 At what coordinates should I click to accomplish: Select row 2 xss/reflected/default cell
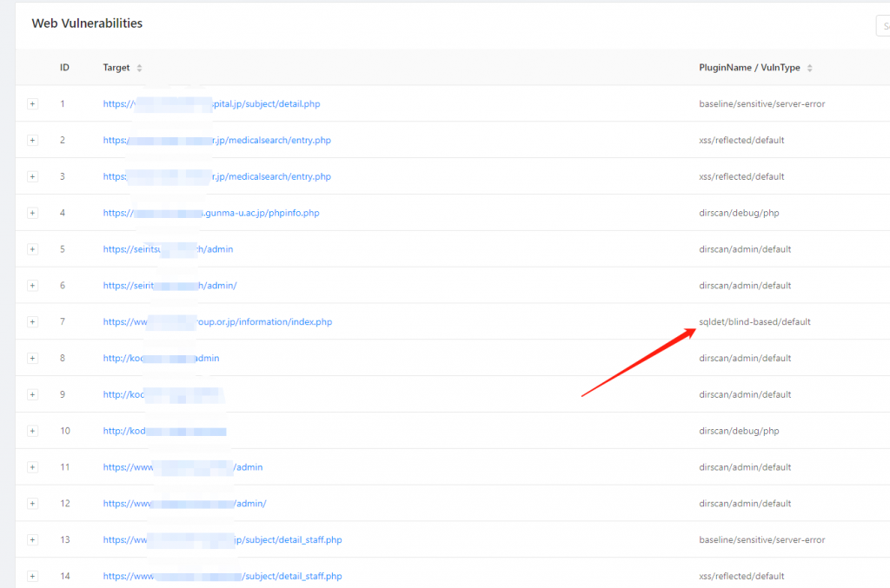pos(741,140)
